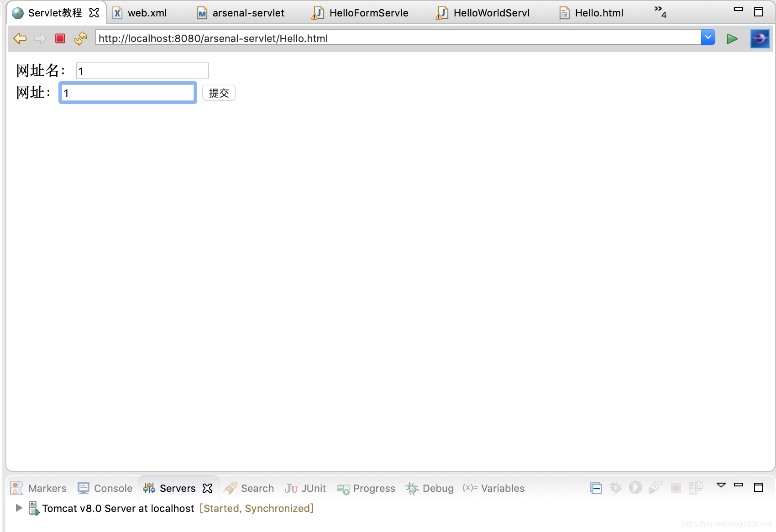The width and height of the screenshot is (776, 532).
Task: Click the start server play icon
Action: point(635,488)
